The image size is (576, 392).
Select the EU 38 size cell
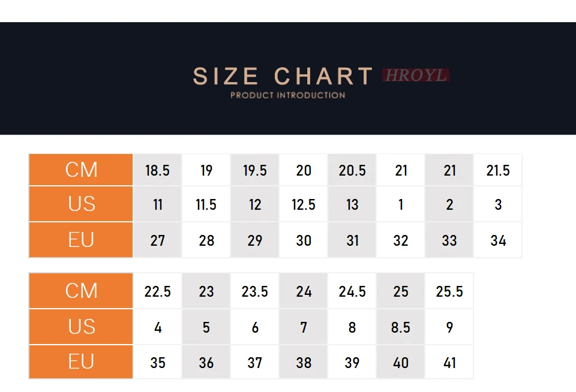[x=304, y=362]
